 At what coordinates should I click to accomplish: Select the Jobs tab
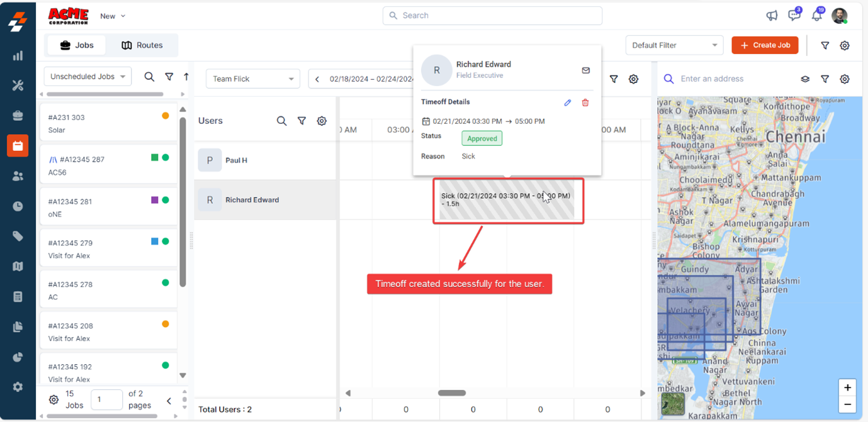[76, 45]
